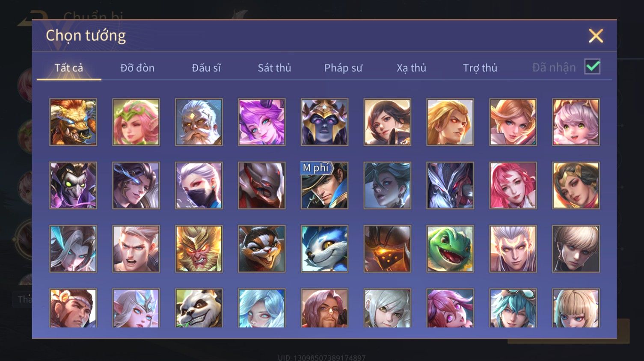Choose the panda hero portrait

pyautogui.click(x=199, y=308)
